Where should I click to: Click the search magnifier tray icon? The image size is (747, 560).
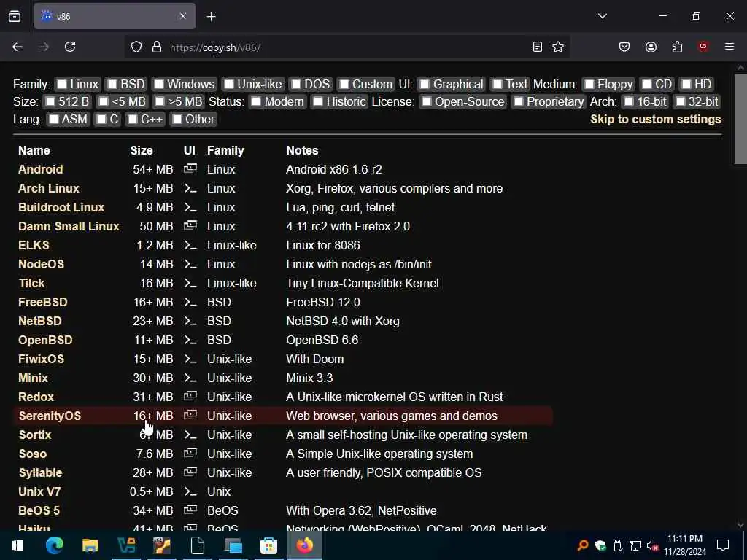tap(582, 545)
